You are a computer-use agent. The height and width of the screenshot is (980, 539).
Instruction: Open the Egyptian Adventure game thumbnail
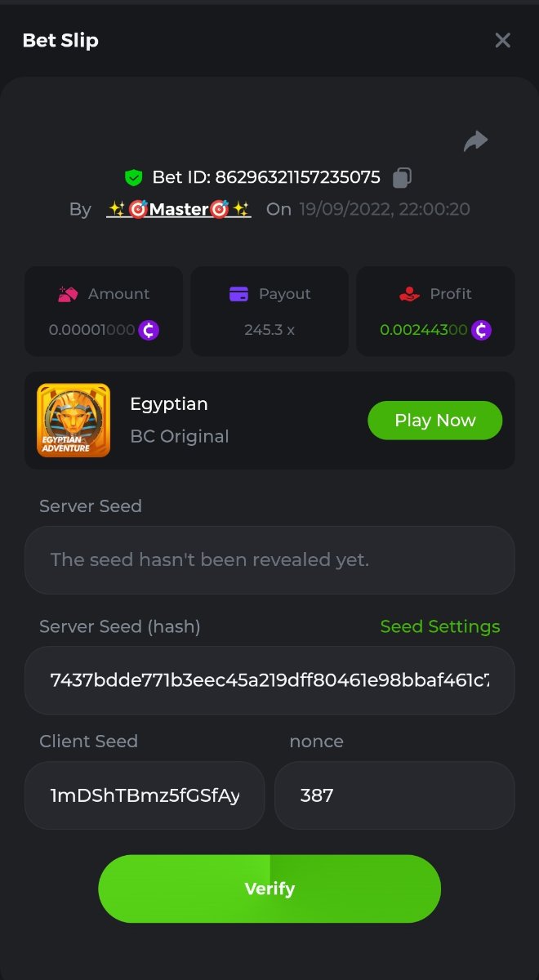pyautogui.click(x=73, y=421)
